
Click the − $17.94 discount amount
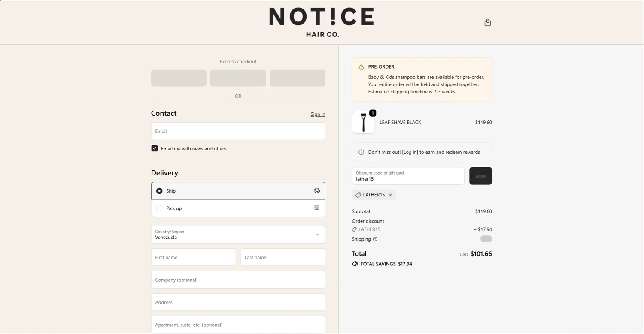[x=483, y=229]
